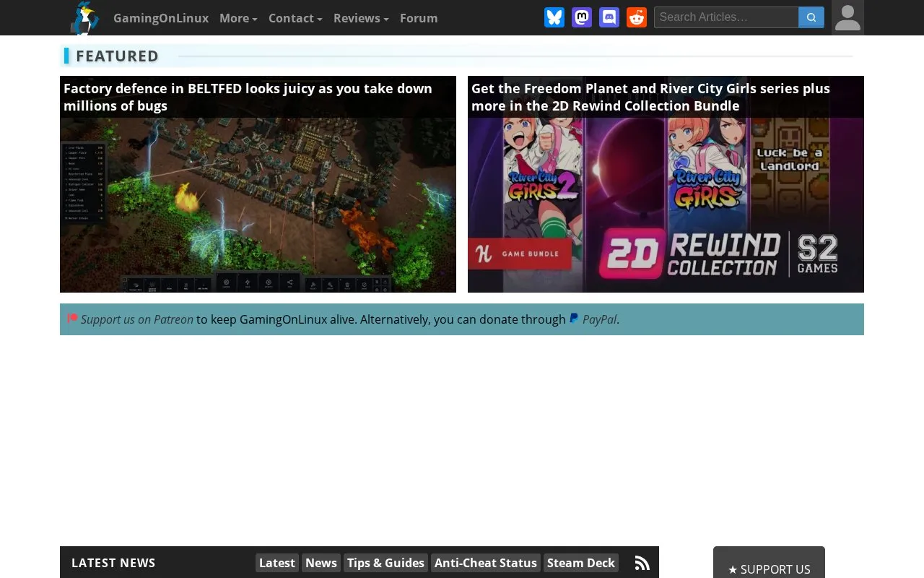
Task: Select the Latest news tab
Action: (x=277, y=563)
